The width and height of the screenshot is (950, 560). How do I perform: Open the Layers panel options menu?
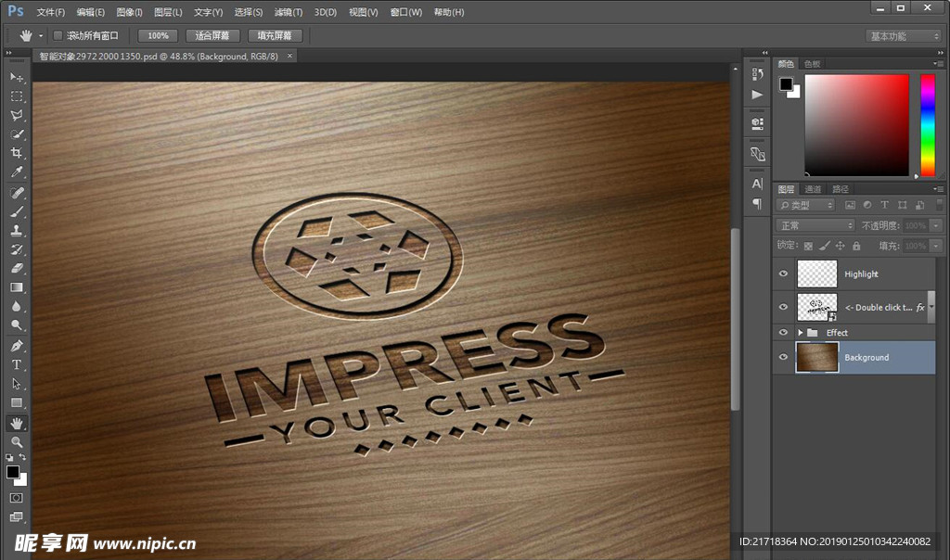coord(938,189)
